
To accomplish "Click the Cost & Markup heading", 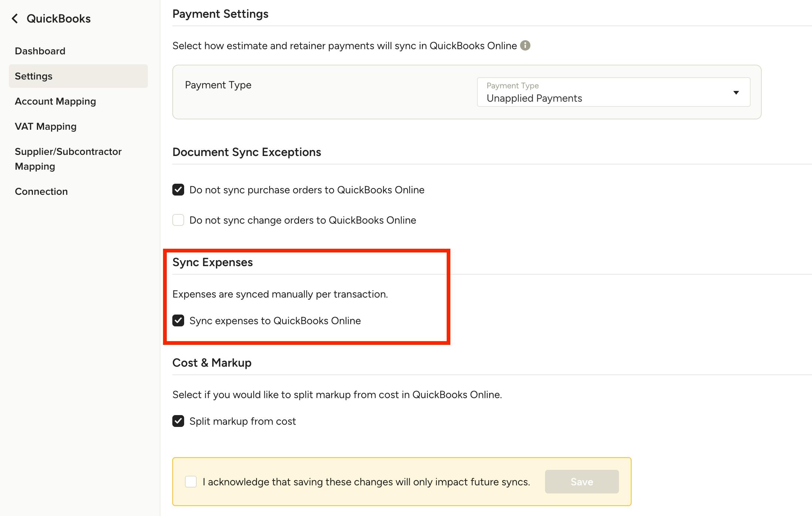I will click(x=212, y=363).
